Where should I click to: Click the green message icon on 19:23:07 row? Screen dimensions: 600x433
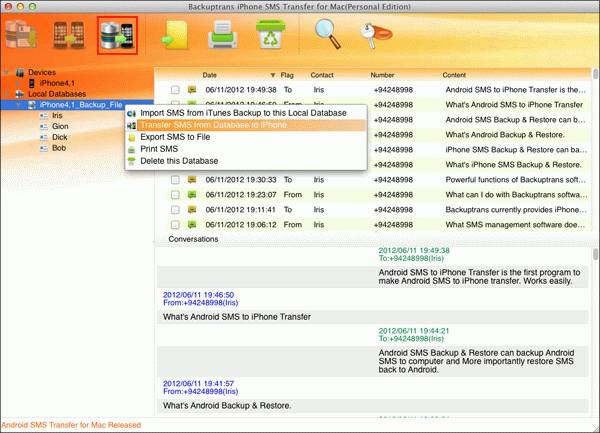click(x=192, y=195)
